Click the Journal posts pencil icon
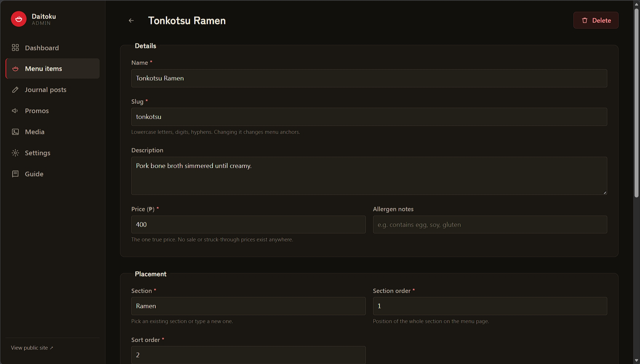 point(15,90)
